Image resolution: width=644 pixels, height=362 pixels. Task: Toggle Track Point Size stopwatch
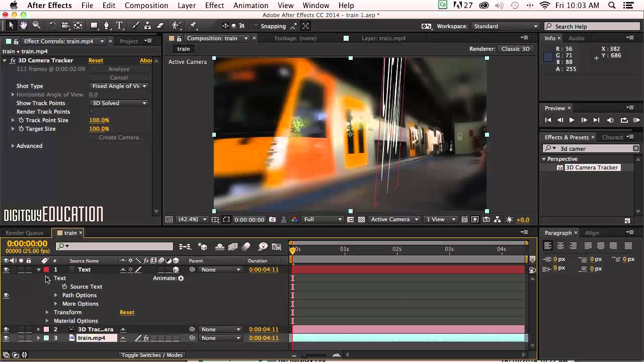(x=21, y=120)
